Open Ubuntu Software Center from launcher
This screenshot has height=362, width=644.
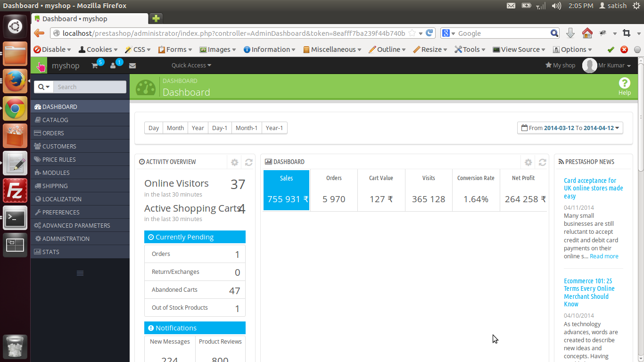coord(15,136)
